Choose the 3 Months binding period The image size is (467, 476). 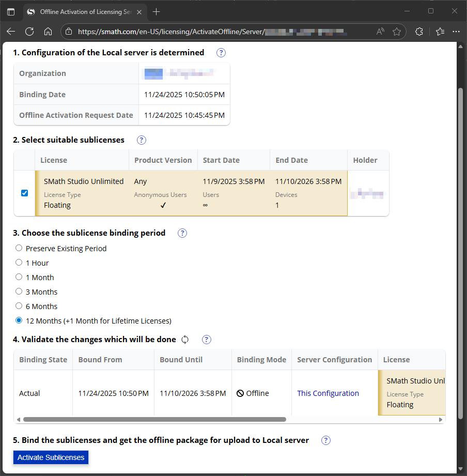pos(19,291)
